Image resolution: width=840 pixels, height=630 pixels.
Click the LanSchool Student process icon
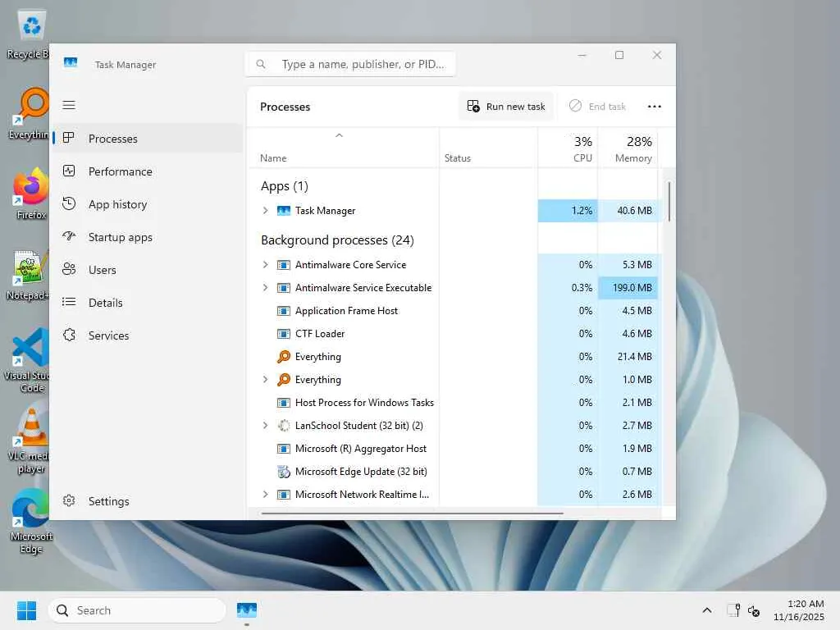click(x=283, y=426)
